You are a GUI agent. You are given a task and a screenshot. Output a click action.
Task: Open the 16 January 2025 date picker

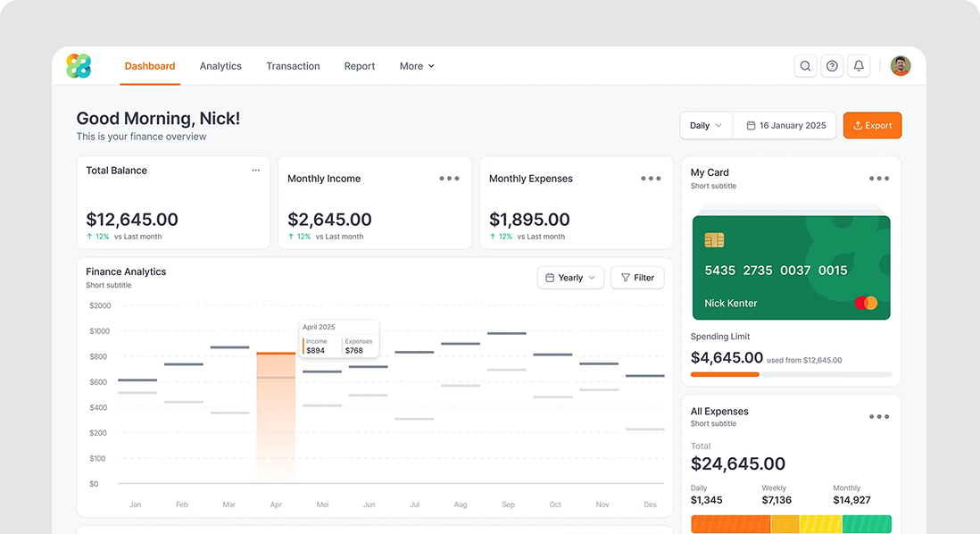click(785, 126)
